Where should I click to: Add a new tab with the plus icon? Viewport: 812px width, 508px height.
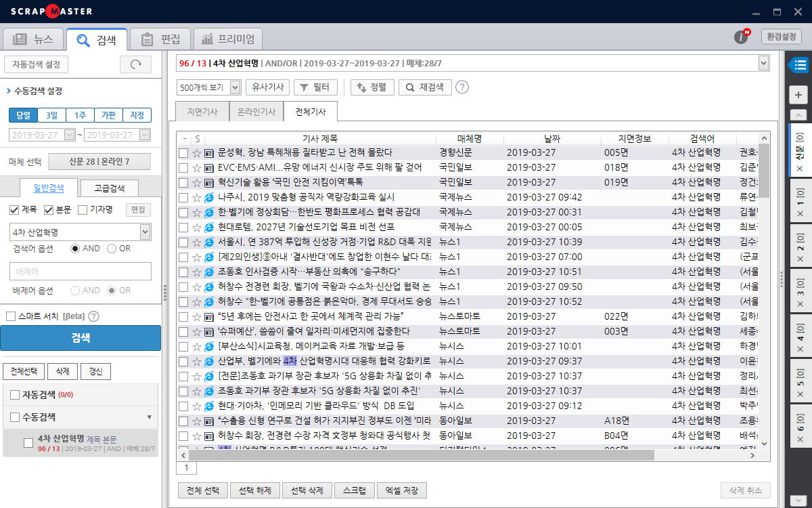799,95
